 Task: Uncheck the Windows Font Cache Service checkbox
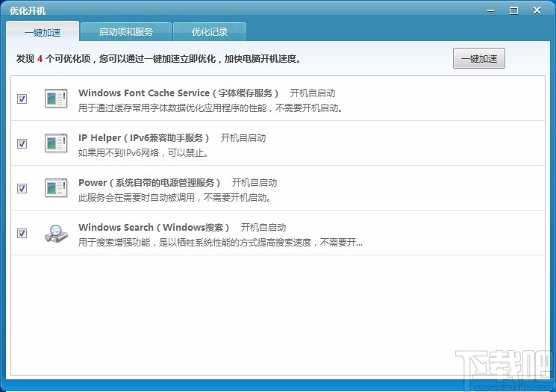22,99
